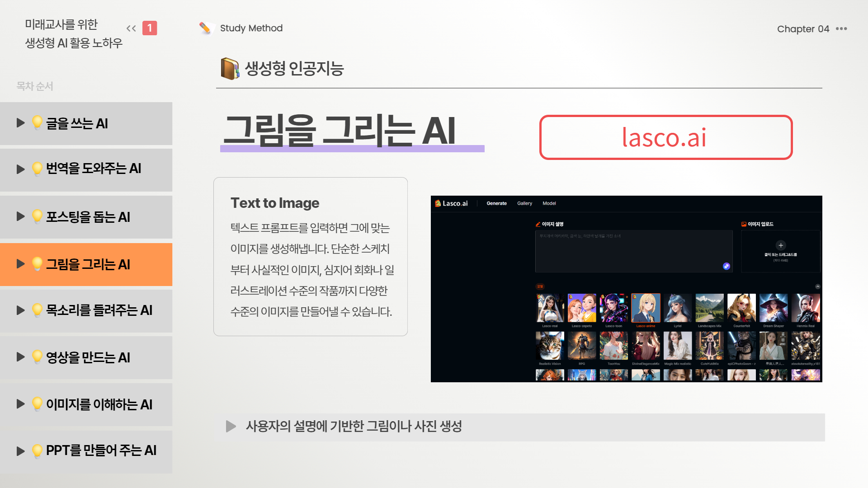
Task: Click the 이미지를 이해하는 AI sidebar label
Action: pos(99,404)
